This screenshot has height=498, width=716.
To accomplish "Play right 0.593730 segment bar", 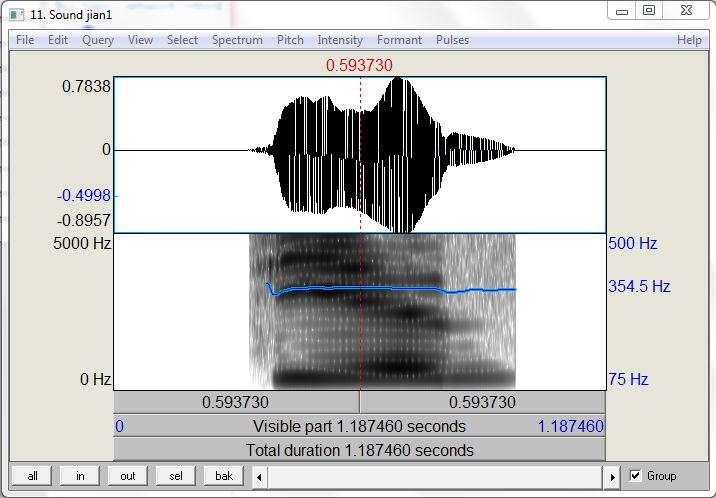I will point(482,402).
